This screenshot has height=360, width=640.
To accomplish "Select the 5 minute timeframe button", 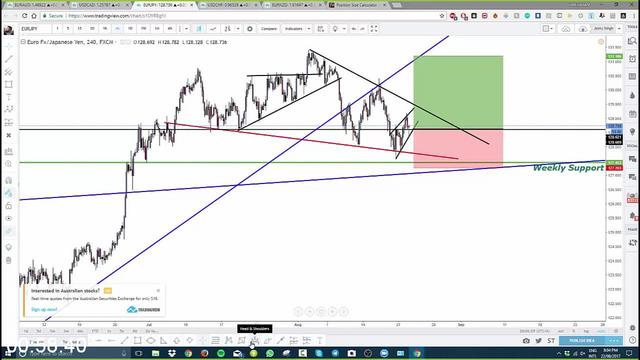I will click(x=68, y=29).
